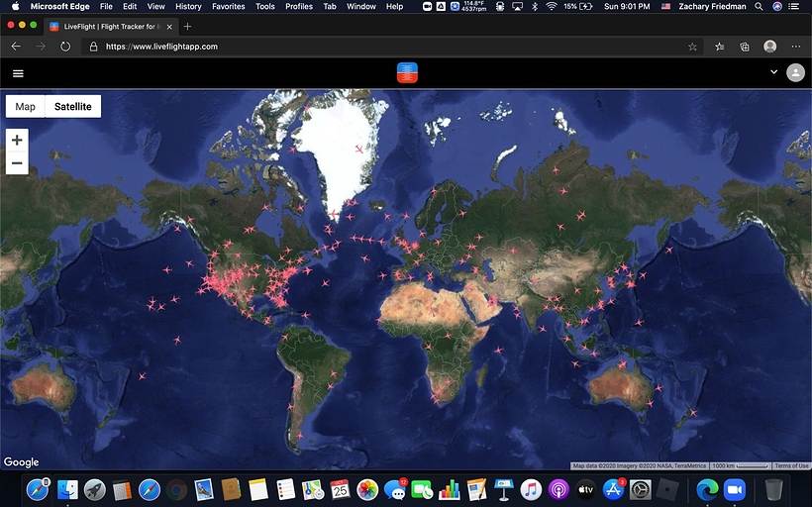812x507 pixels.
Task: Open the Favorites menu in menu bar
Action: point(228,6)
